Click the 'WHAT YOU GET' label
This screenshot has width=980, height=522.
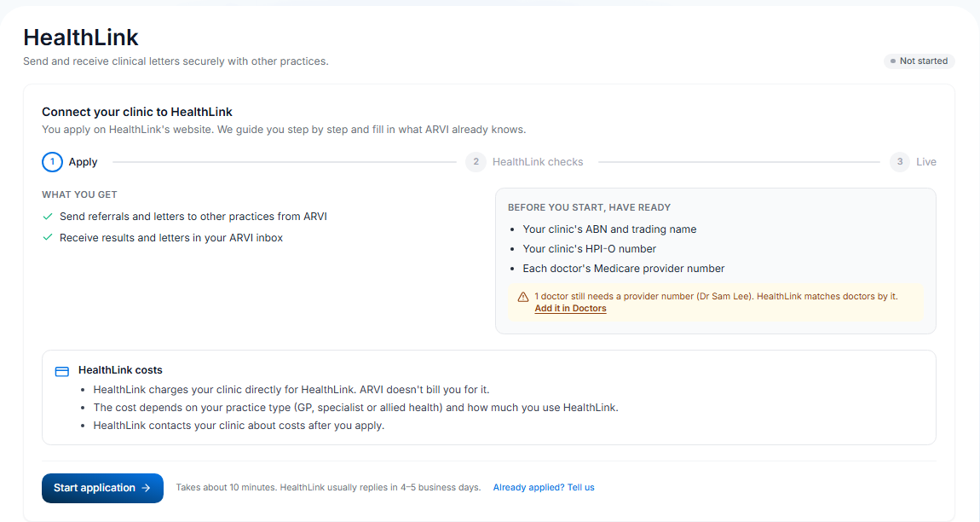pyautogui.click(x=79, y=194)
